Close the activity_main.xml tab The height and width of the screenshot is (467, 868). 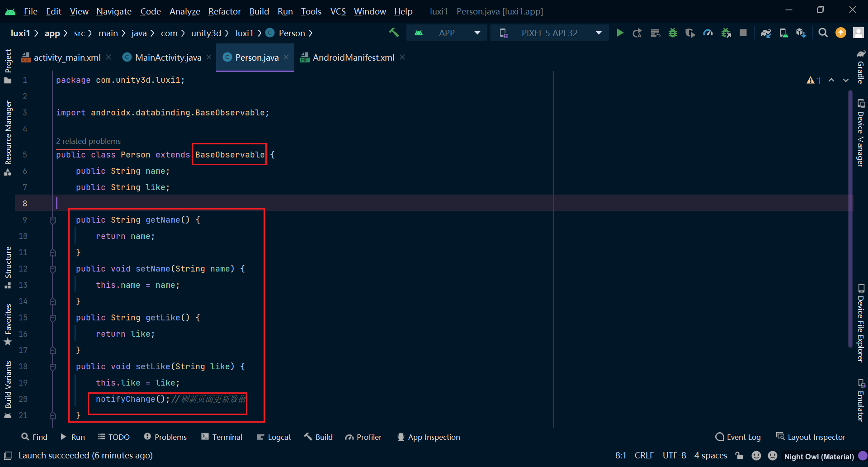click(x=108, y=57)
